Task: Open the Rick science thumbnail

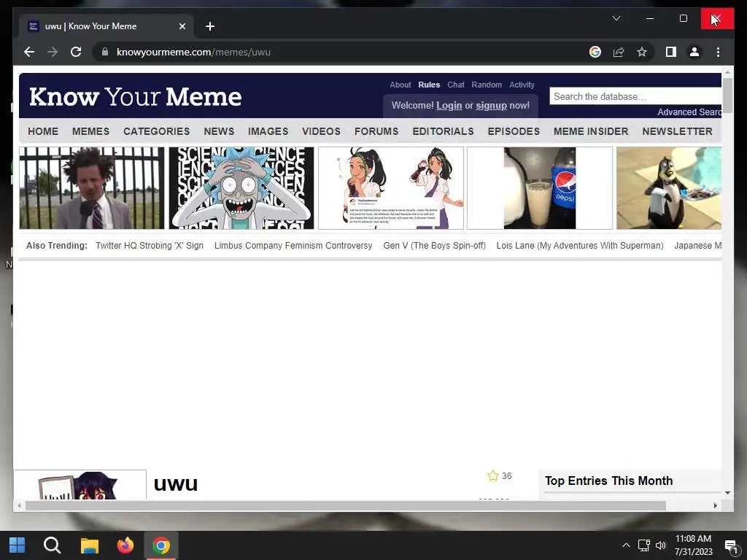Action: point(241,188)
